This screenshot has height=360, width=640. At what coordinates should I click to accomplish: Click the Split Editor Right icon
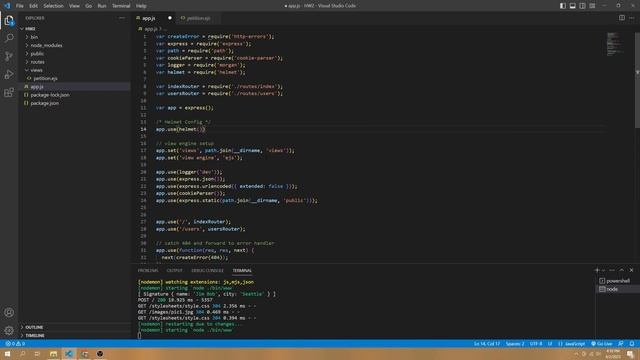622,18
